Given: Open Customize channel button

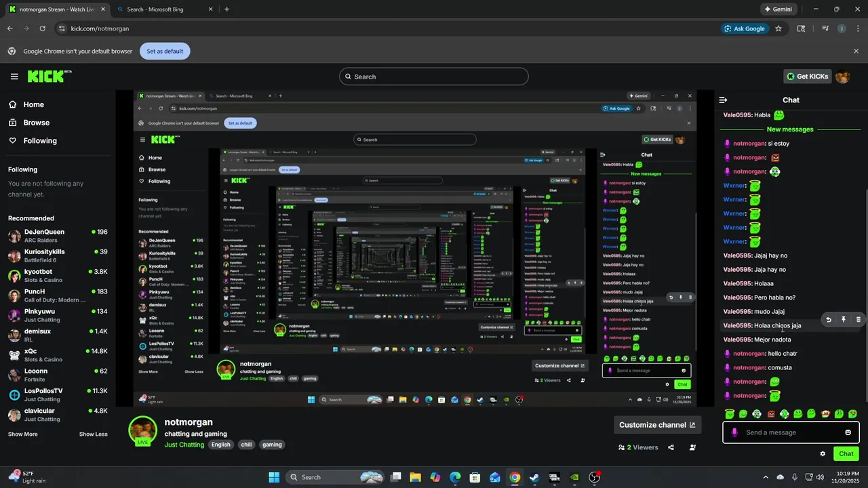Looking at the screenshot, I should pos(657,425).
